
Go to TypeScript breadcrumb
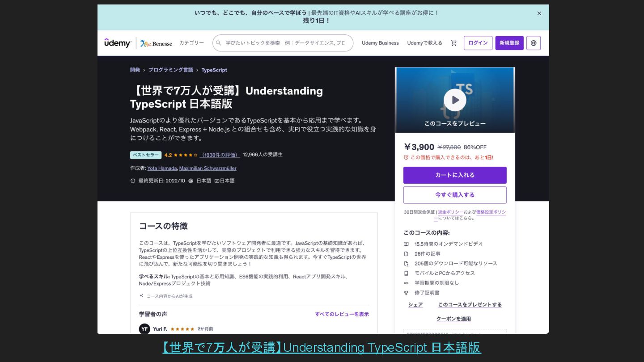pos(214,70)
